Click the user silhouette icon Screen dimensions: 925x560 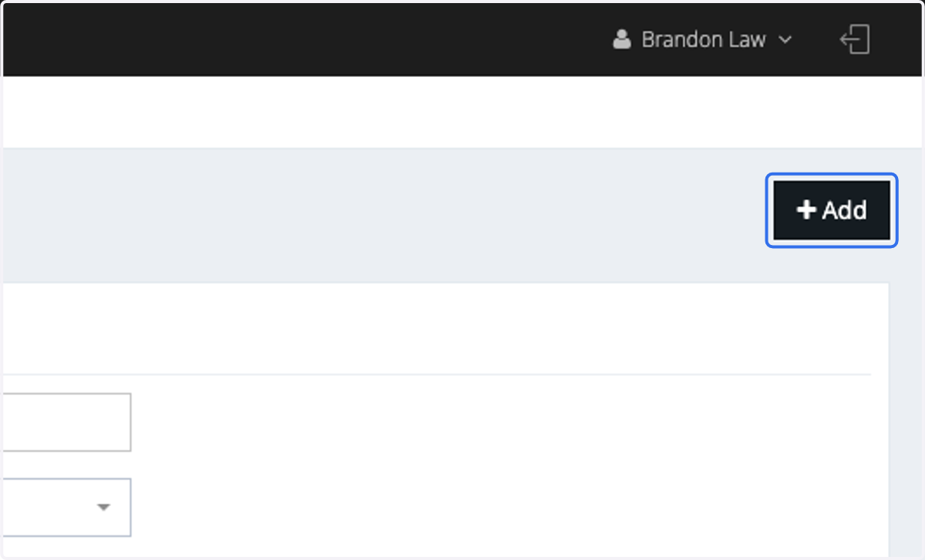[622, 39]
